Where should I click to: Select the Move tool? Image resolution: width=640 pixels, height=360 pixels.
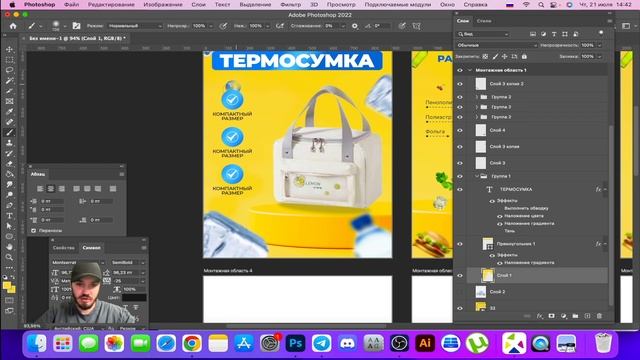(9, 49)
